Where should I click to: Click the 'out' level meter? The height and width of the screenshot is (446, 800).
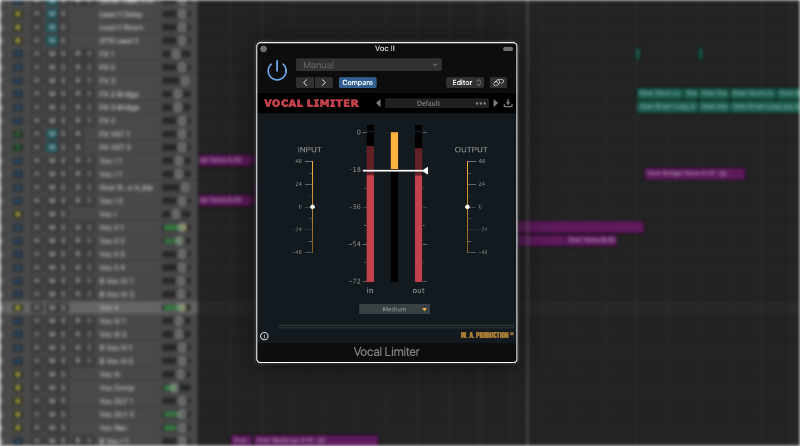point(418,204)
